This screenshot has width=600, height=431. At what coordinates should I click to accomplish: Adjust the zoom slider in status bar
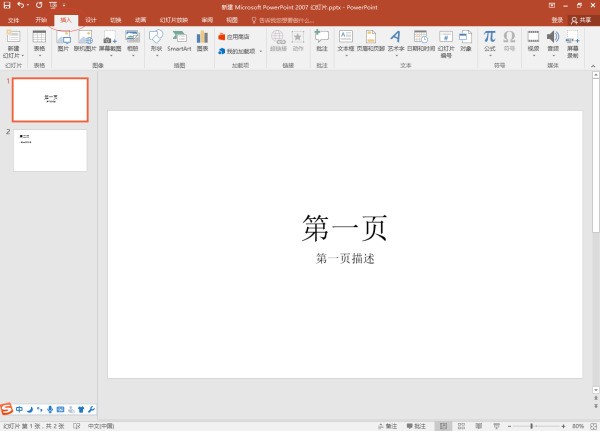(x=530, y=425)
